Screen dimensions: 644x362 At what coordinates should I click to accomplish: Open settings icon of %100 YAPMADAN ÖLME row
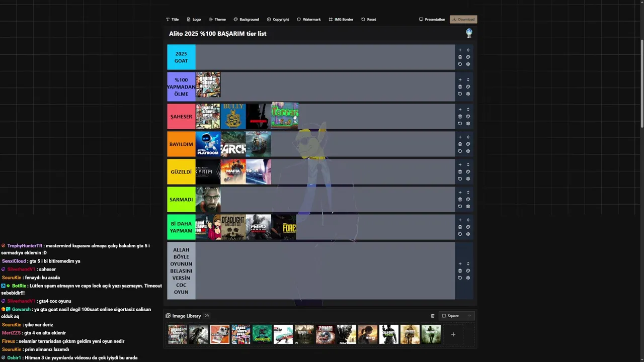coord(468,94)
